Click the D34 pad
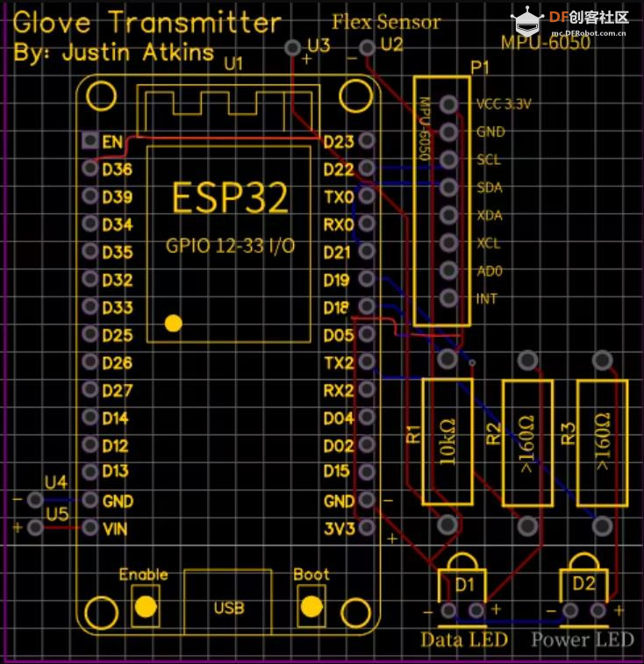 click(89, 223)
